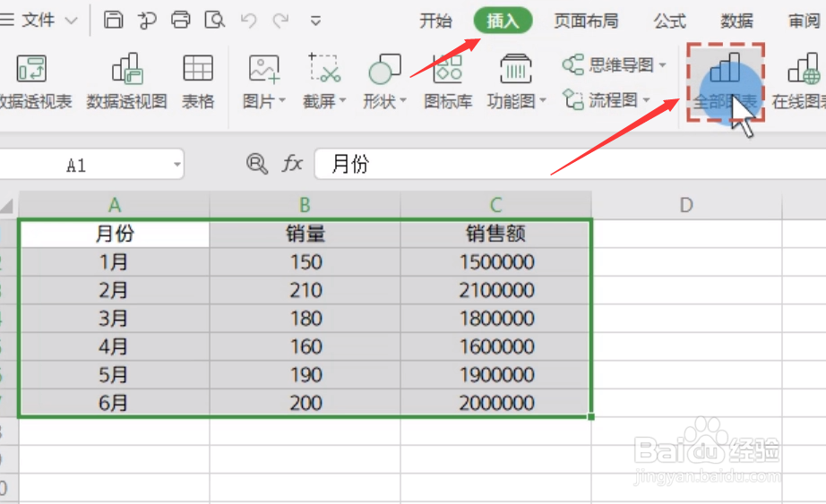
Task: Select the cell containing 1月
Action: tap(115, 261)
